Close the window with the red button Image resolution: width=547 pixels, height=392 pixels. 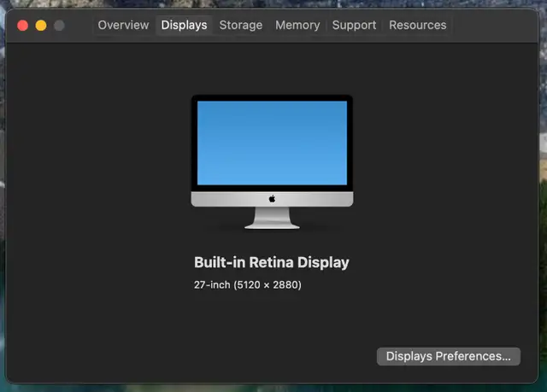point(23,26)
